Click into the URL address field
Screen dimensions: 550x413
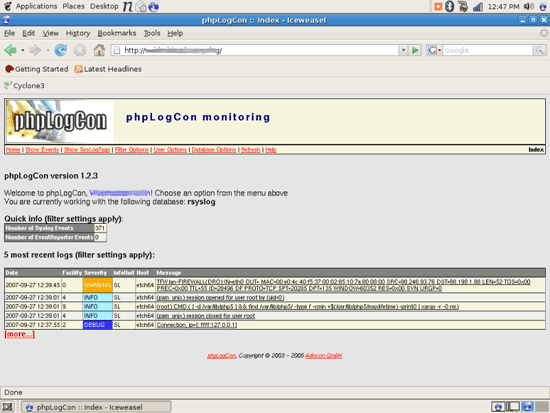coord(260,50)
